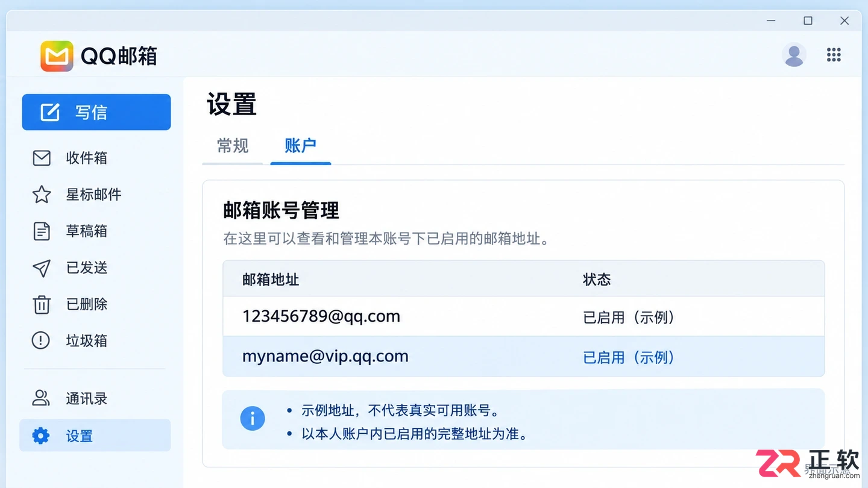
Task: Switch to the 账户 settings tab
Action: (301, 146)
